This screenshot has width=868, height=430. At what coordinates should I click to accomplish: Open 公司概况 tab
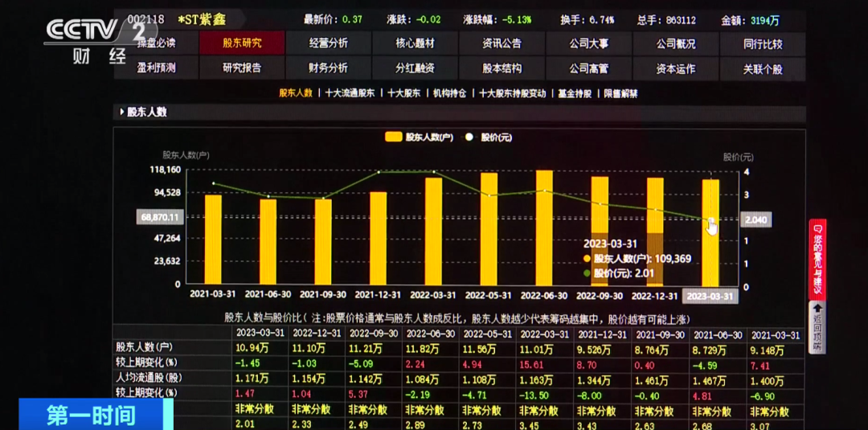(x=676, y=43)
